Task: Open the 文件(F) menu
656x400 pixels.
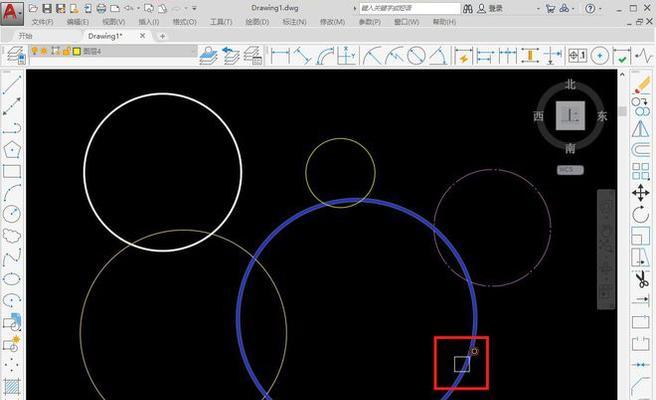Action: (43, 22)
